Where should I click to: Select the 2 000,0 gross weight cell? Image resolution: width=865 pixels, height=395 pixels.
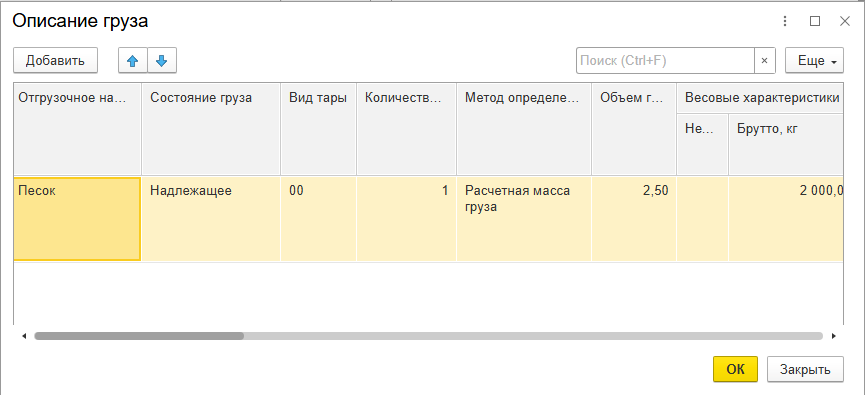786,219
